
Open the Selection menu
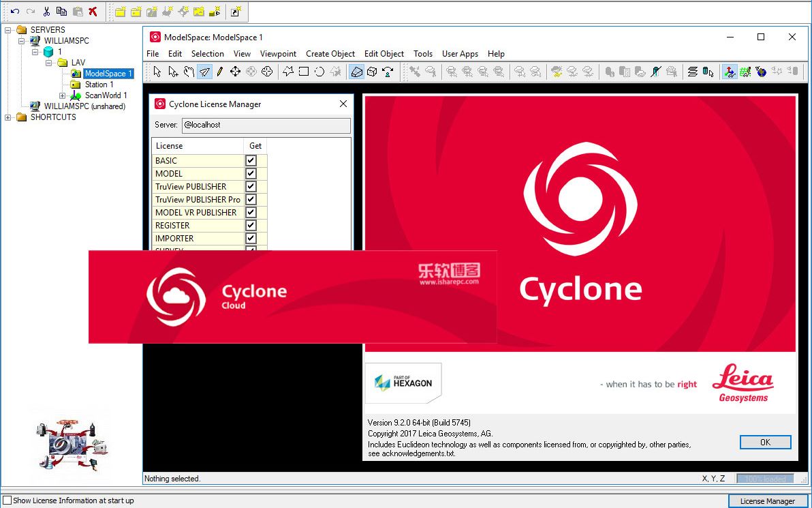coord(208,54)
